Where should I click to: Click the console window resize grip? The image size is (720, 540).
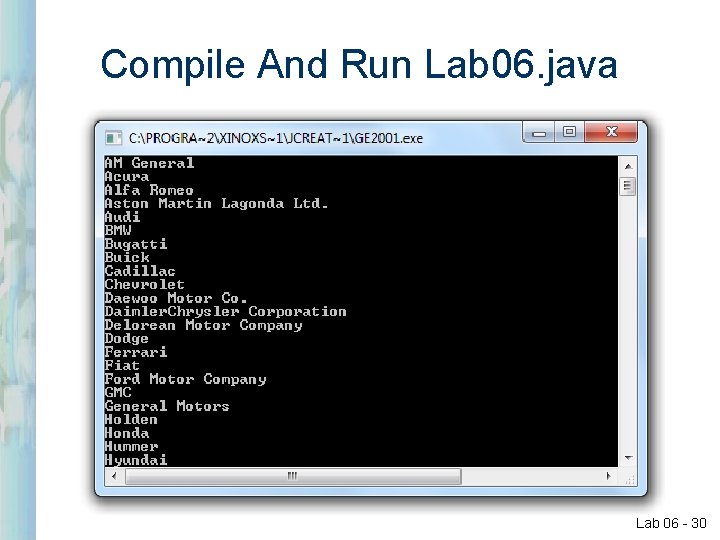629,479
